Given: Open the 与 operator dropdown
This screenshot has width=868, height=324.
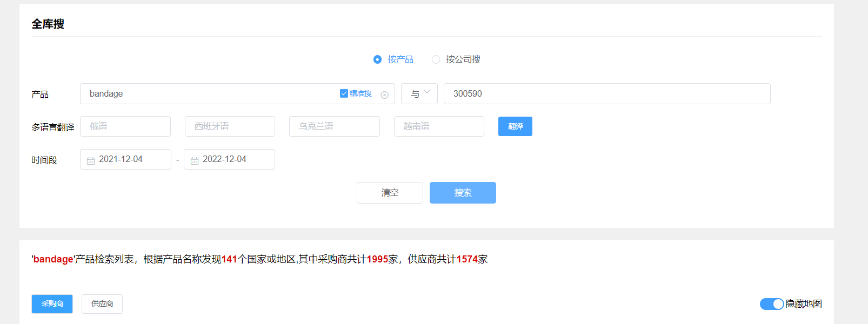Looking at the screenshot, I should pos(419,93).
